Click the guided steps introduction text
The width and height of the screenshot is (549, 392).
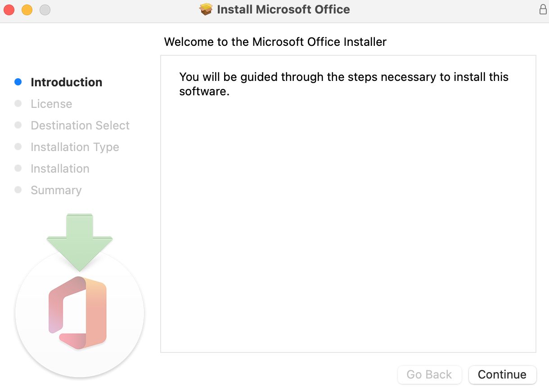tap(343, 84)
